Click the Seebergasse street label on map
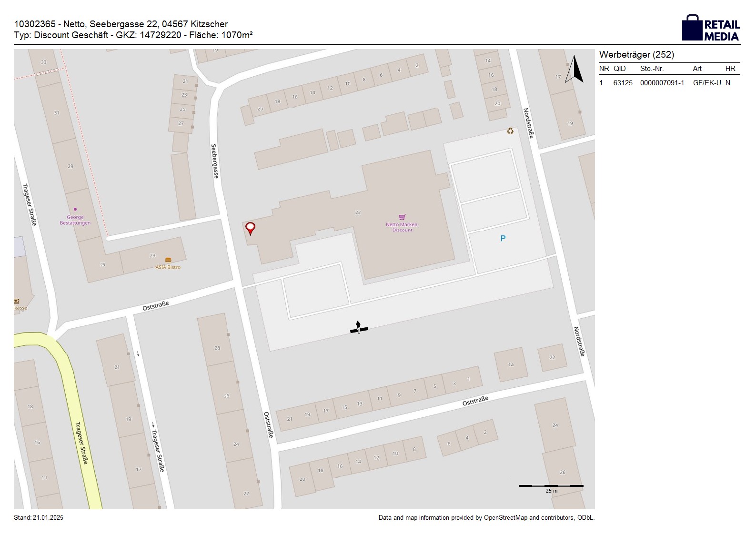This screenshot has height=535, width=756. (x=215, y=161)
